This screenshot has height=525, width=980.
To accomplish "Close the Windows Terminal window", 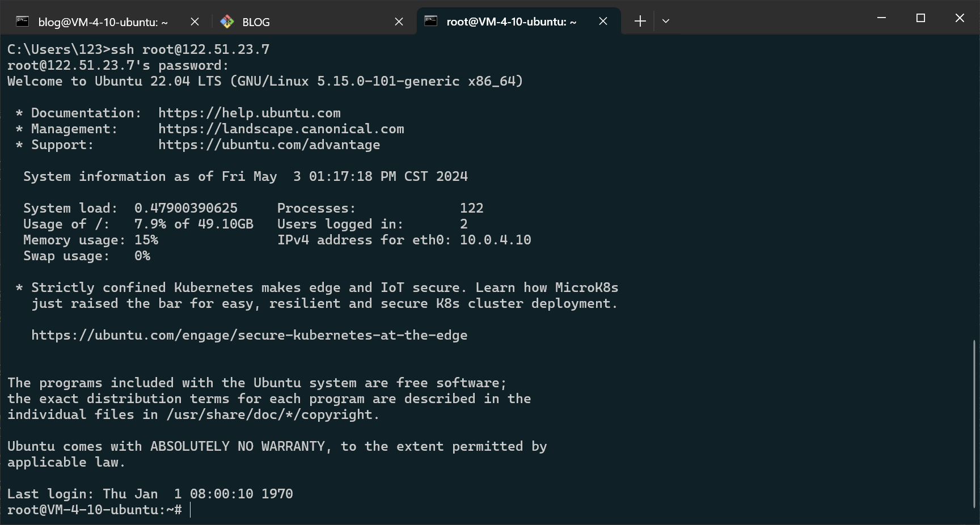I will [960, 18].
